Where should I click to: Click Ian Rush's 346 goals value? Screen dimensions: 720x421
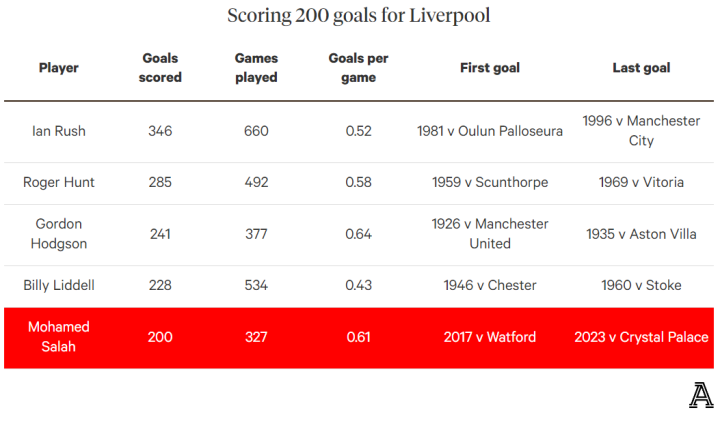click(160, 131)
